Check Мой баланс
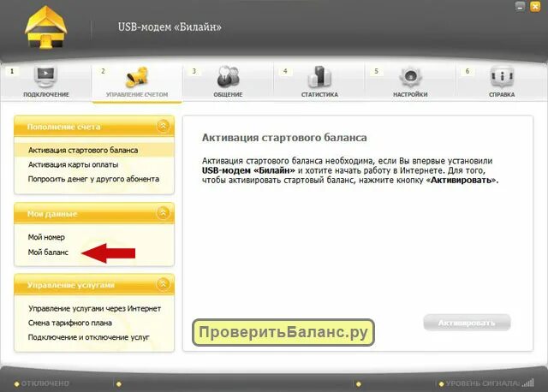The height and width of the screenshot is (392, 548). click(48, 252)
